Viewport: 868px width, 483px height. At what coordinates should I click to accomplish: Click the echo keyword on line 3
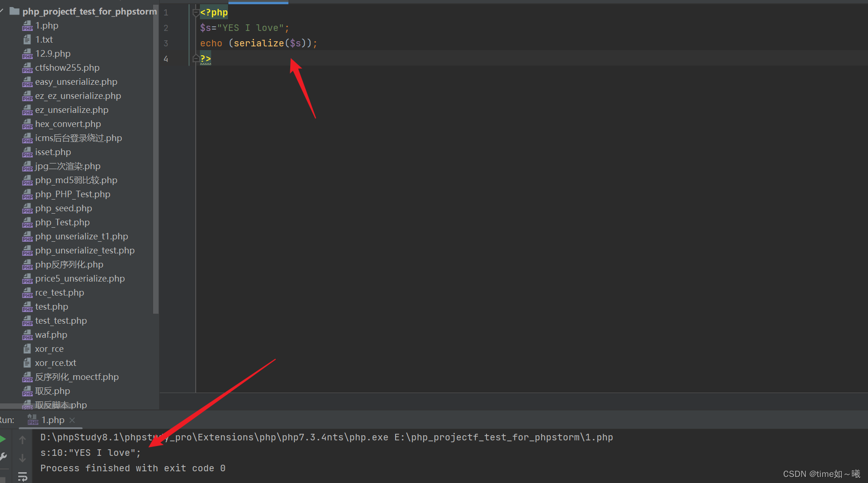click(x=211, y=44)
